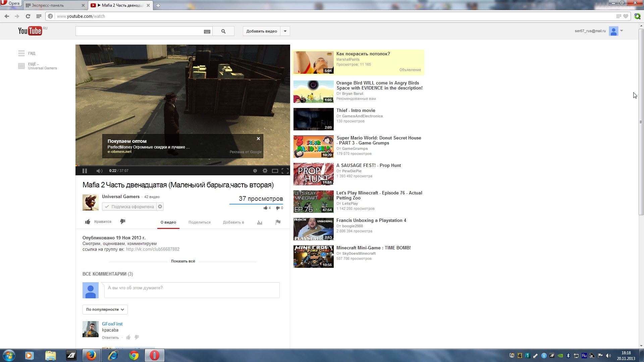Click Добавить видео button
Image resolution: width=644 pixels, height=362 pixels.
pyautogui.click(x=262, y=31)
